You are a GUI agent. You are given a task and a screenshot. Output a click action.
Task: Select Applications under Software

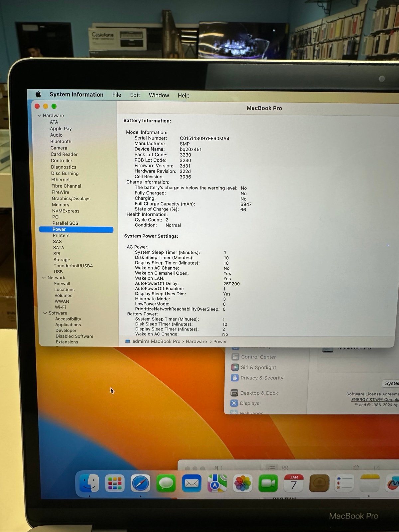pos(68,325)
